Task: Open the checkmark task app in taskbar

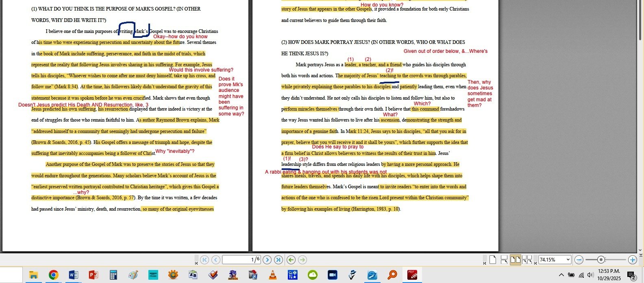Action: (213, 275)
